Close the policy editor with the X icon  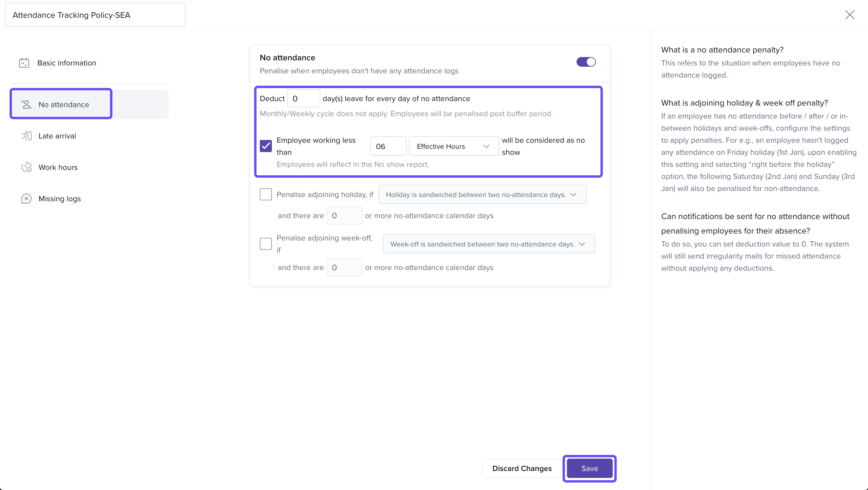click(850, 15)
